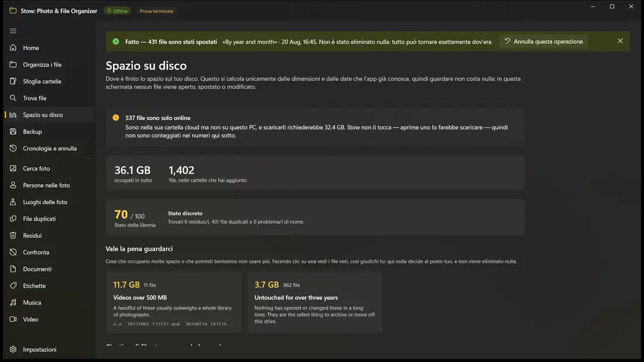Click the Cronologia e annulla clock icon

[x=13, y=148]
